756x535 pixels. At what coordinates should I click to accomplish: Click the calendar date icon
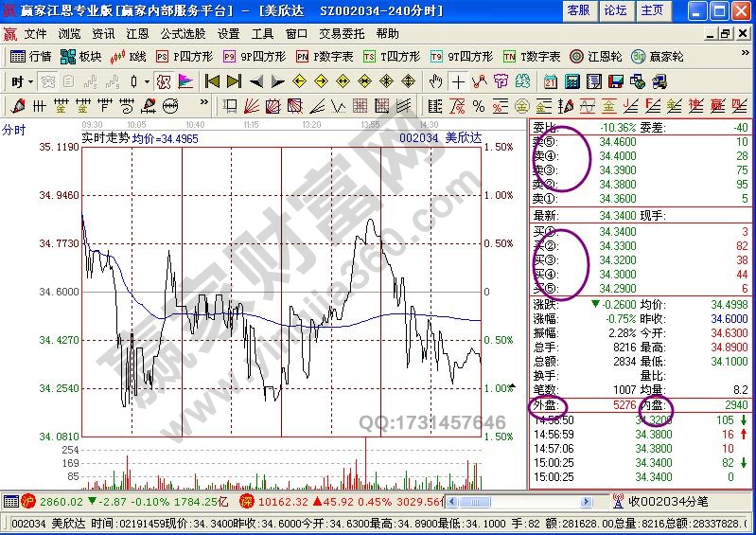(x=551, y=81)
